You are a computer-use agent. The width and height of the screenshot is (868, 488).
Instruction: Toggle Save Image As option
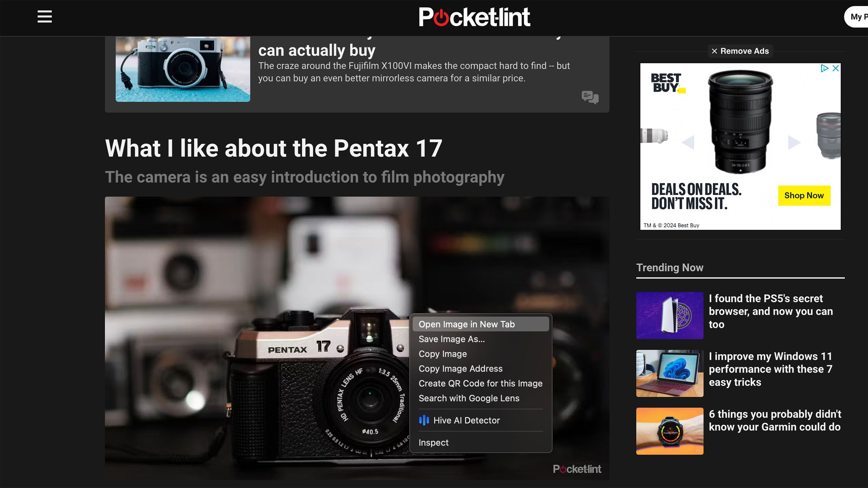[x=452, y=339]
